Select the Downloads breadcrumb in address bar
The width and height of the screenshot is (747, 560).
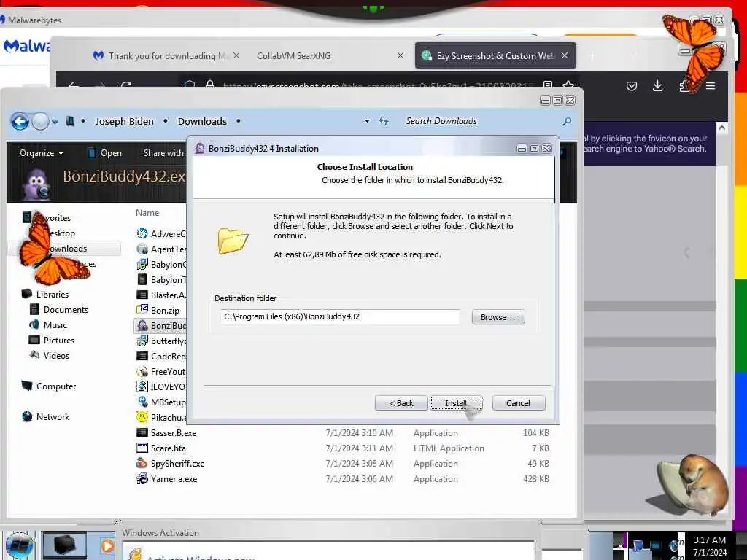[x=202, y=122]
